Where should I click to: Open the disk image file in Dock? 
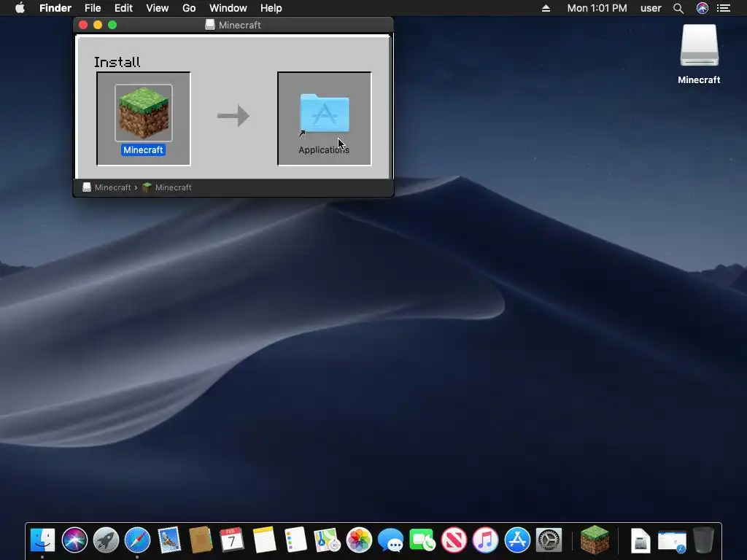pyautogui.click(x=640, y=541)
